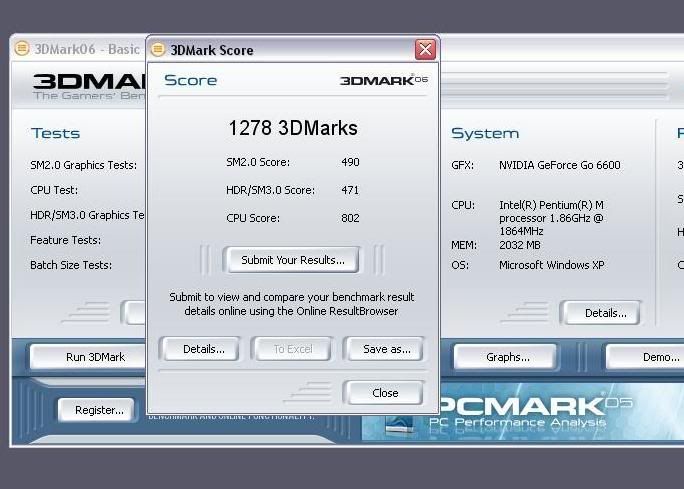Click Save as button
Screen dimensions: 684x489
386,349
